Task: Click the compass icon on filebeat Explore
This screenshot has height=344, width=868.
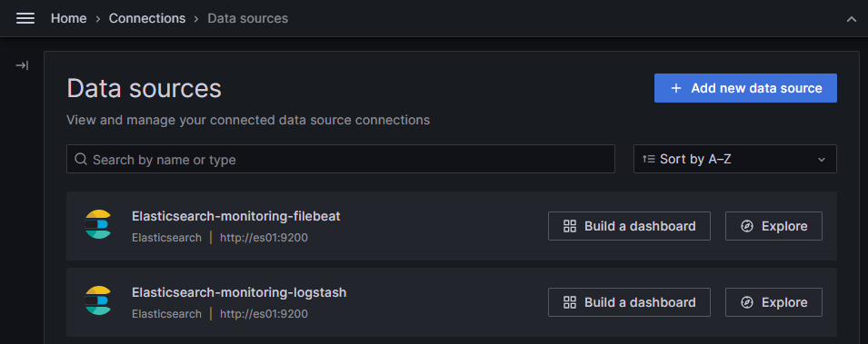Action: [x=747, y=226]
